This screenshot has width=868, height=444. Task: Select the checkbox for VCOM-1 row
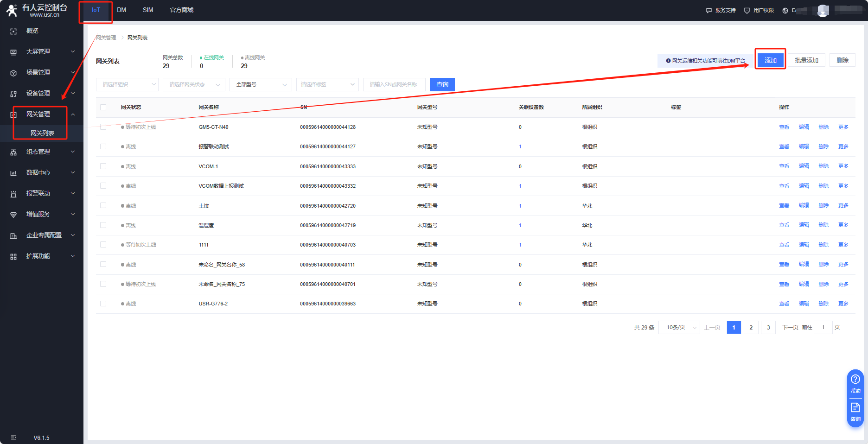(103, 166)
